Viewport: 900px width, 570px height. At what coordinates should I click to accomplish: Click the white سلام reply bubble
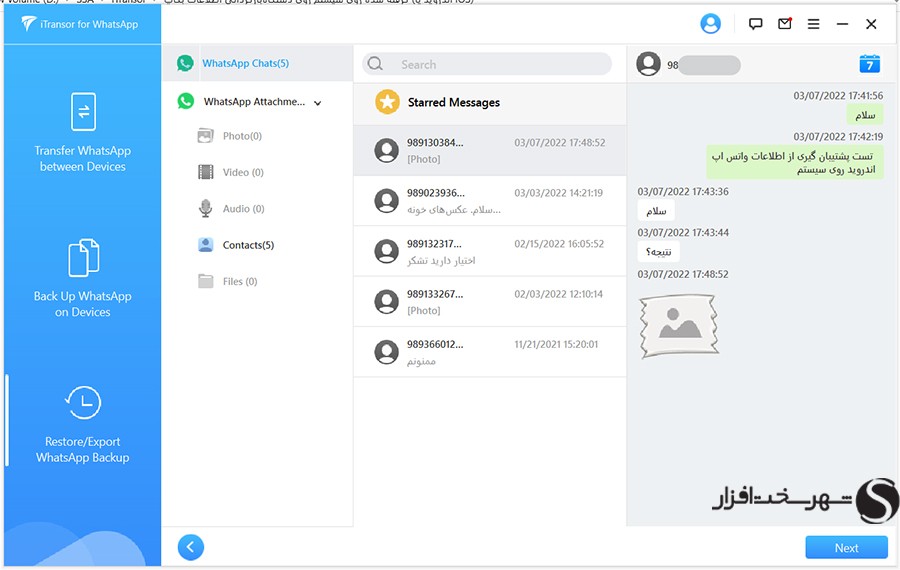656,211
